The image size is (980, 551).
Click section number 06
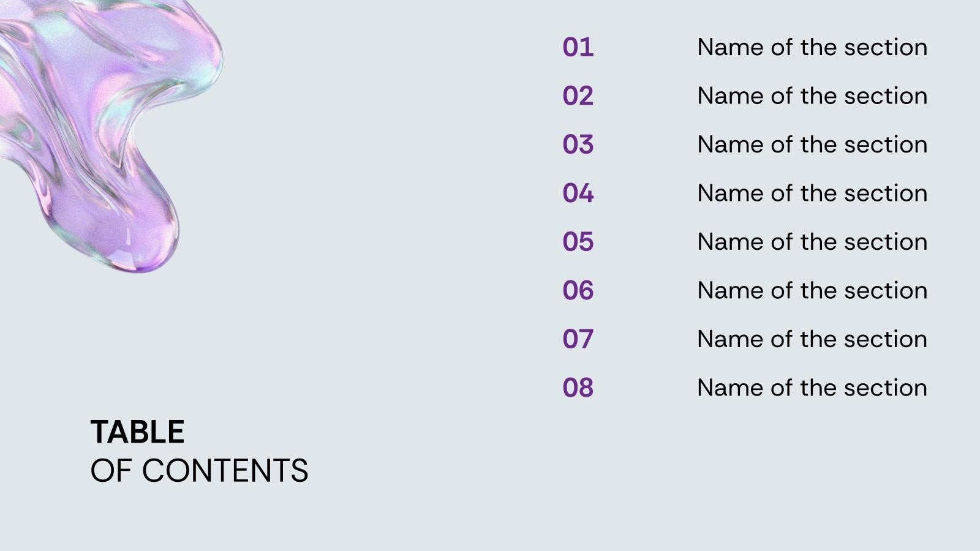pyautogui.click(x=578, y=290)
